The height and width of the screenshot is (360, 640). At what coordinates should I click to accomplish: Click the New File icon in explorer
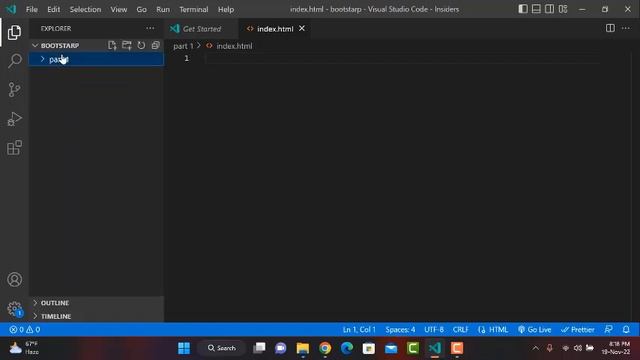click(x=112, y=45)
